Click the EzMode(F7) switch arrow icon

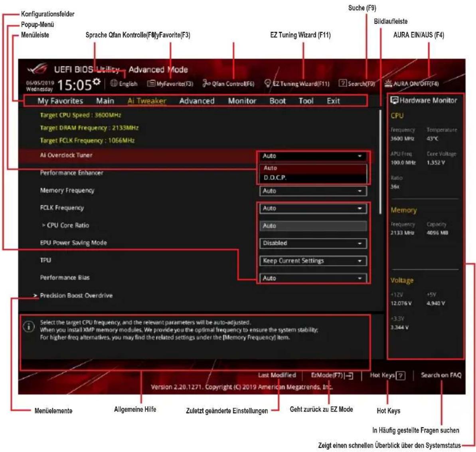[349, 375]
